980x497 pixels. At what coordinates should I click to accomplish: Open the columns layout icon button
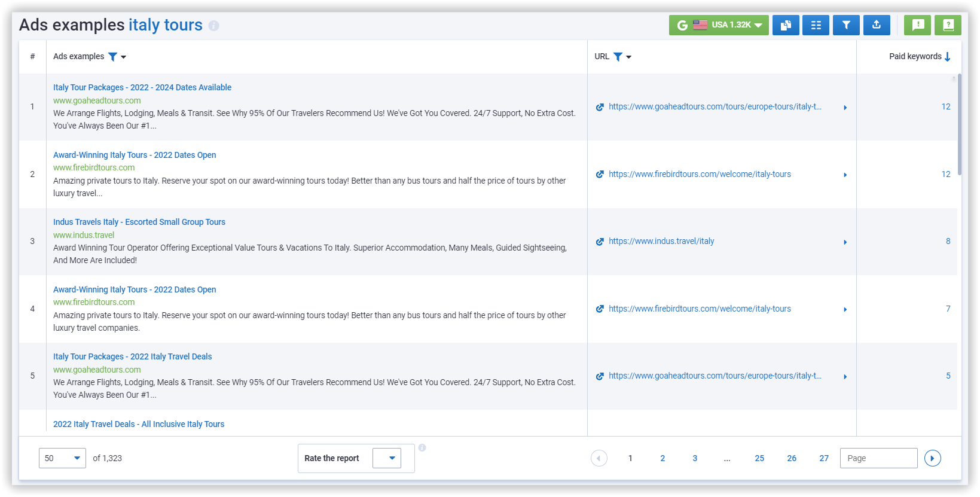pyautogui.click(x=816, y=25)
